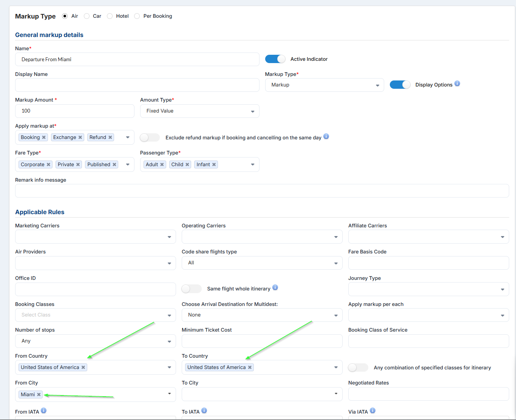Remove the Private fare type tag
Image resolution: width=516 pixels, height=420 pixels.
(x=78, y=165)
